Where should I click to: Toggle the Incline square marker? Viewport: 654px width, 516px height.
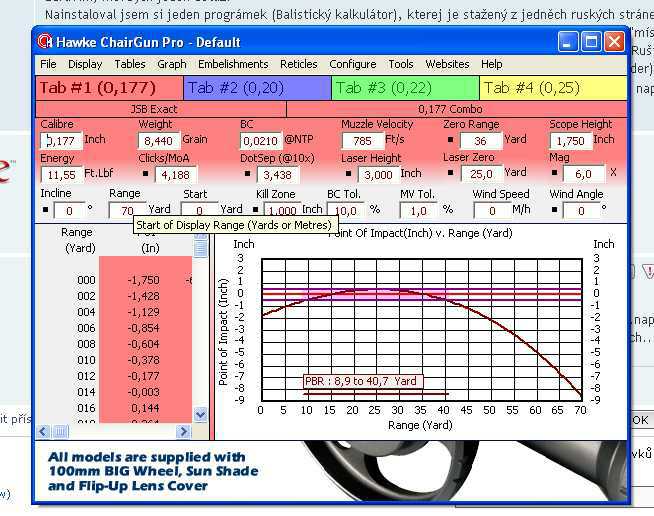pyautogui.click(x=45, y=209)
